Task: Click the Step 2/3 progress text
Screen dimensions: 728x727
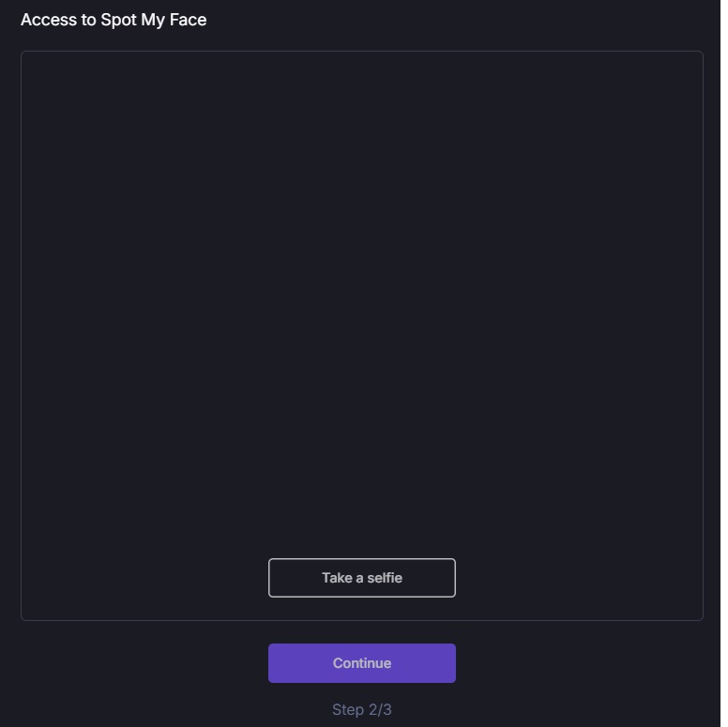Action: click(x=361, y=709)
